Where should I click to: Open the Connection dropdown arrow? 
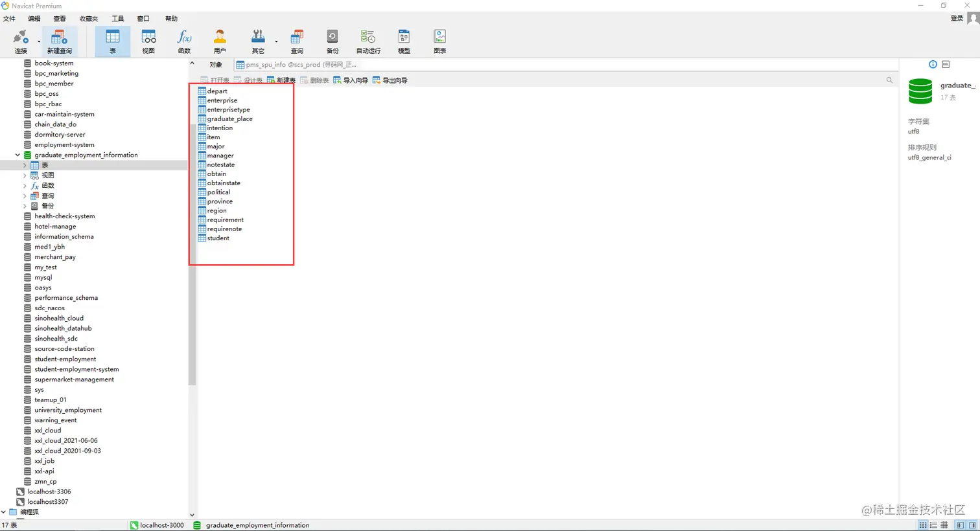click(x=39, y=41)
